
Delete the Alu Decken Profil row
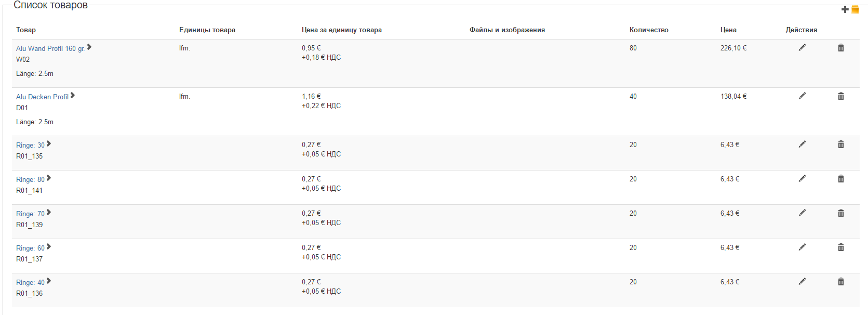[840, 96]
